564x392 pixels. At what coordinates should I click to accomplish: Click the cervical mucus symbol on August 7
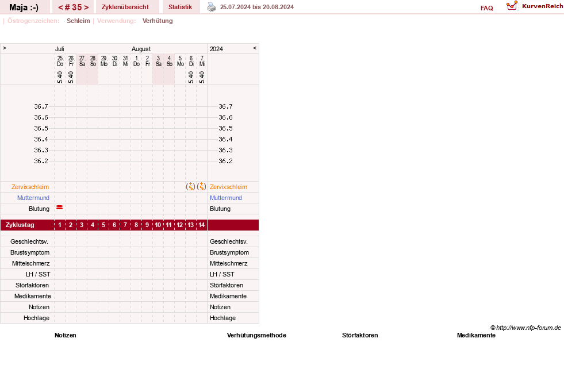[x=201, y=187]
